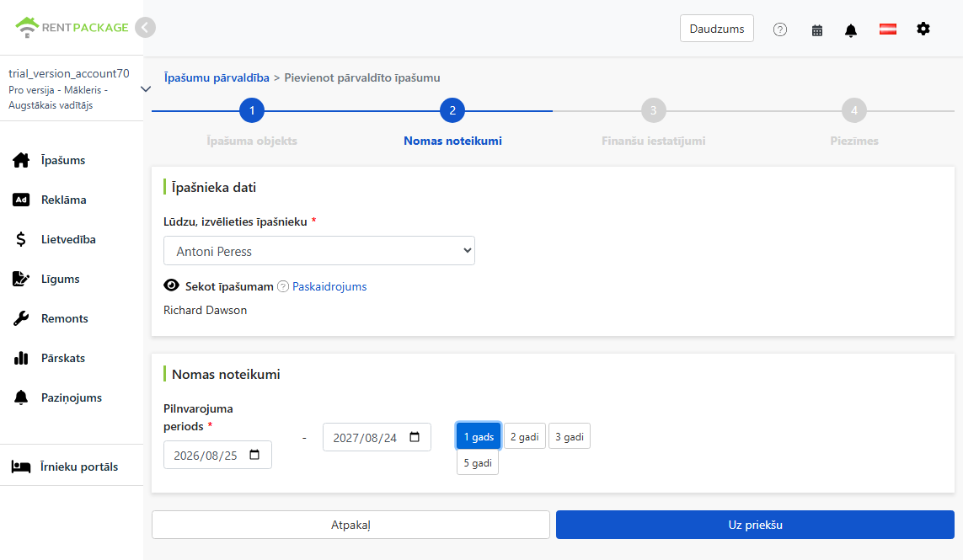Click the end date field 2027/08/24

(x=377, y=437)
